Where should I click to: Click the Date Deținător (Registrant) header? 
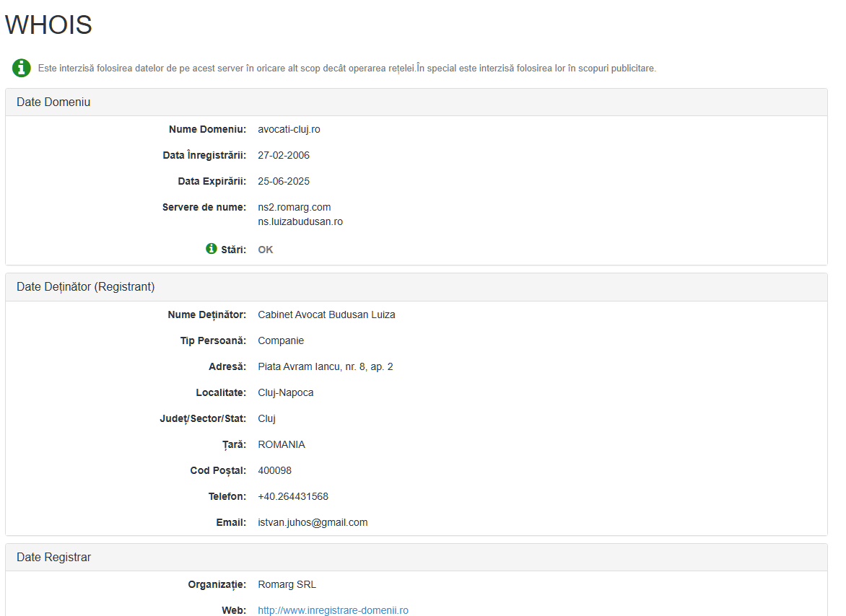click(85, 287)
